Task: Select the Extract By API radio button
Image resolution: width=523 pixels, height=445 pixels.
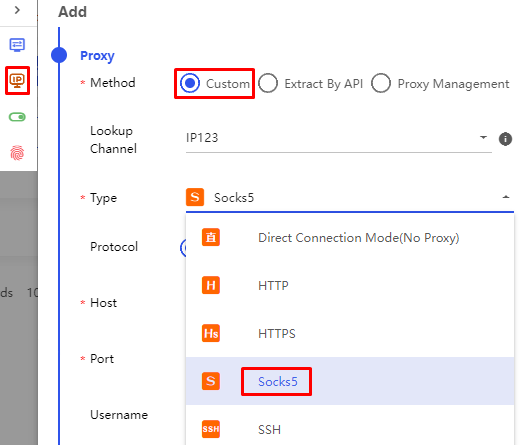Action: click(x=268, y=83)
